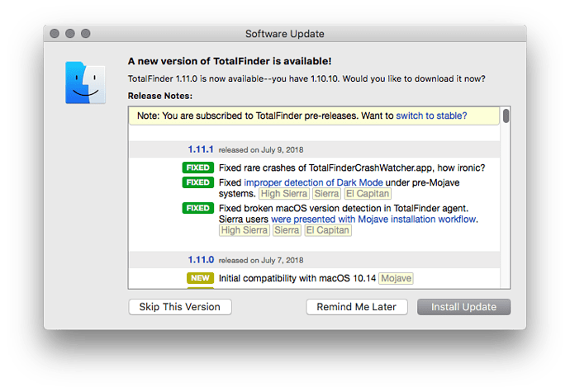
Task: Open the 1.11.1 version link
Action: click(x=201, y=149)
